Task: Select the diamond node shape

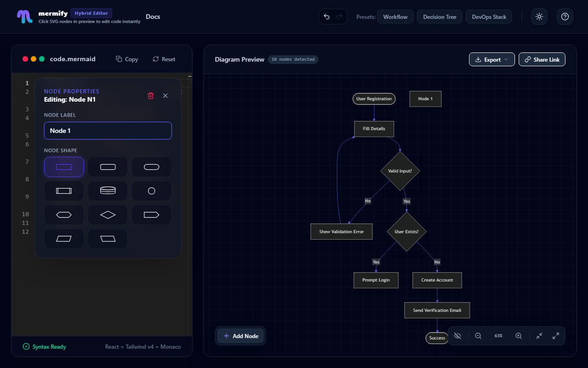Action: [108, 215]
